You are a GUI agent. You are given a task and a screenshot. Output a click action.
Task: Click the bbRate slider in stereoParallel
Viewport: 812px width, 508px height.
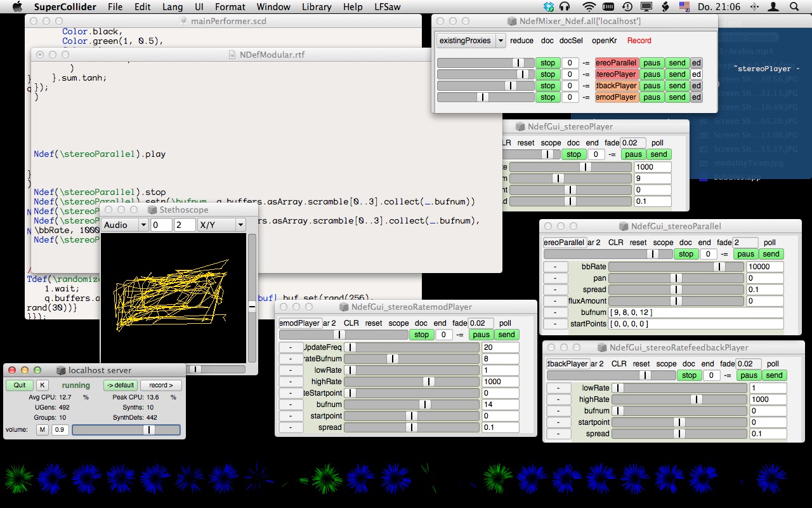click(x=676, y=267)
